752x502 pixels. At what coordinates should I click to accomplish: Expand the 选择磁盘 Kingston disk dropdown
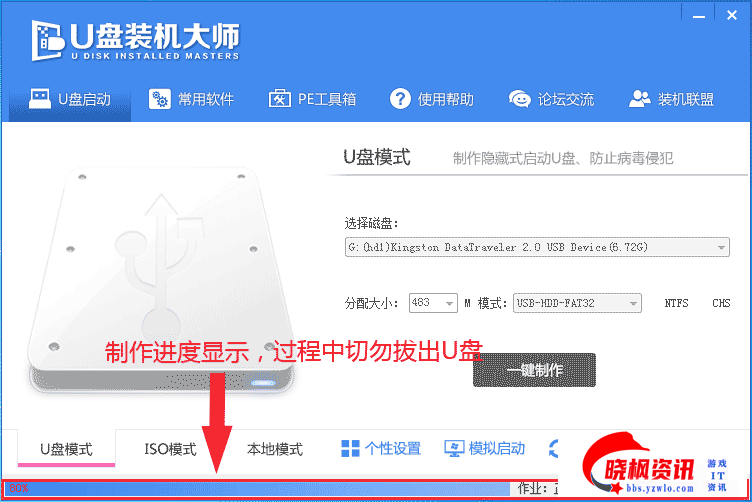[537, 247]
